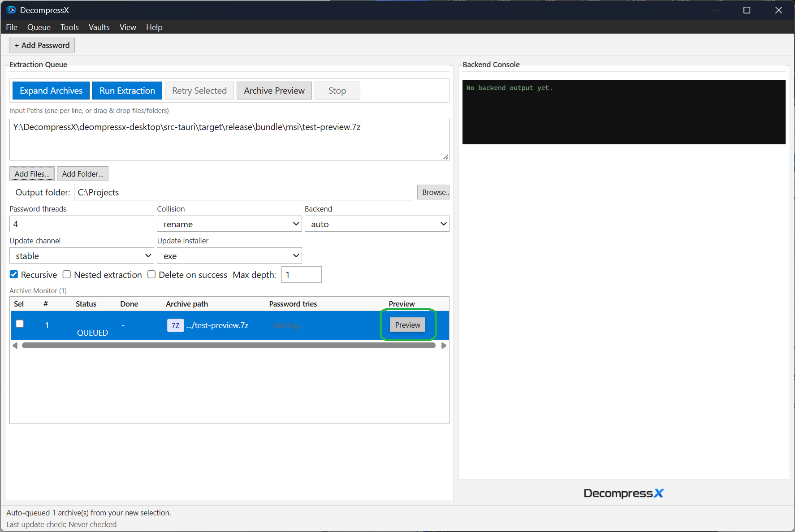Screen dimensions: 795x532
Task: Click the 'Auto-queued 1 archive(s)' status message
Action: [89, 513]
